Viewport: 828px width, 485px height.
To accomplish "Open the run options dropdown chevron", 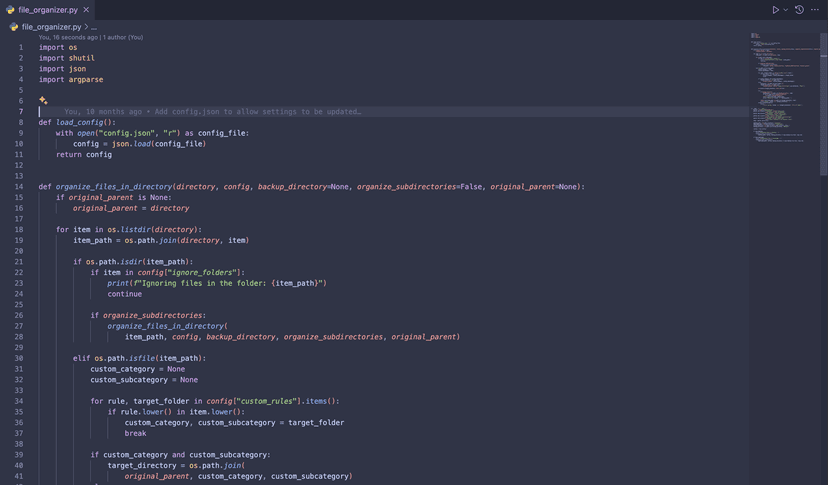I will click(x=785, y=10).
